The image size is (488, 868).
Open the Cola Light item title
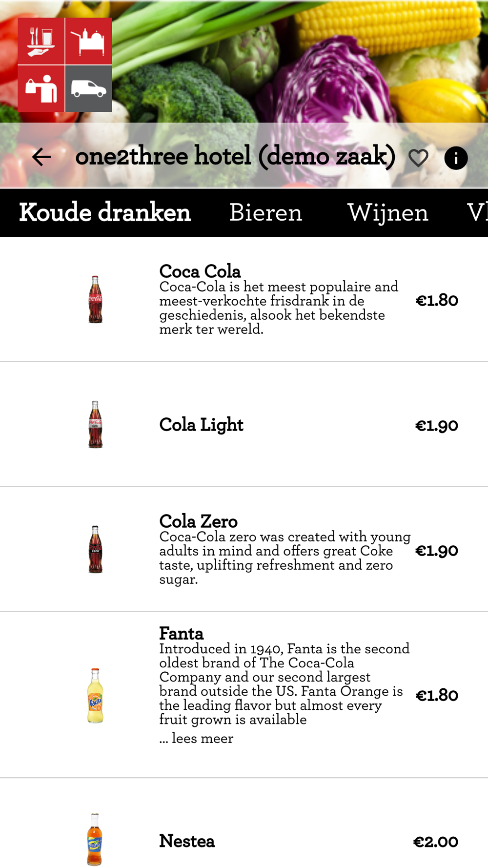(x=201, y=425)
